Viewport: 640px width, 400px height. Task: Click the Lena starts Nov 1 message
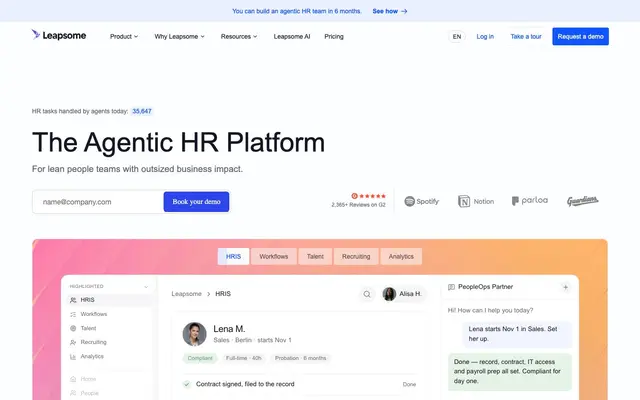[517, 334]
